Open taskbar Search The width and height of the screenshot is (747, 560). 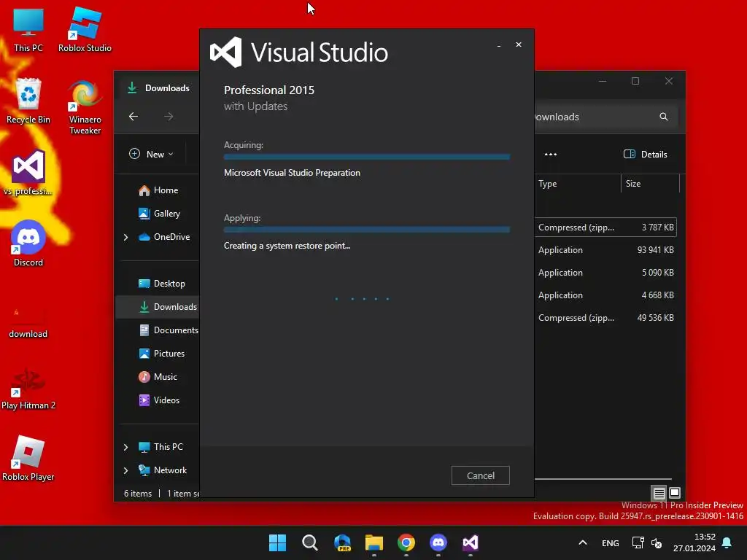(309, 542)
